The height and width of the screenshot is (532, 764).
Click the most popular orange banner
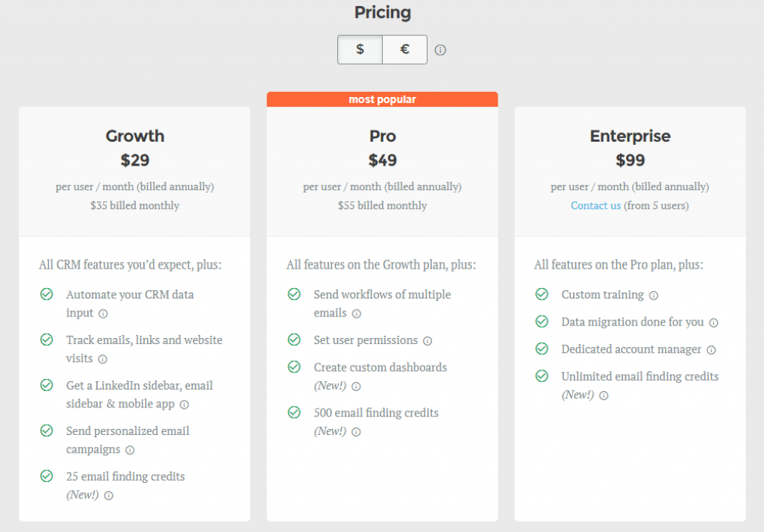coord(382,99)
